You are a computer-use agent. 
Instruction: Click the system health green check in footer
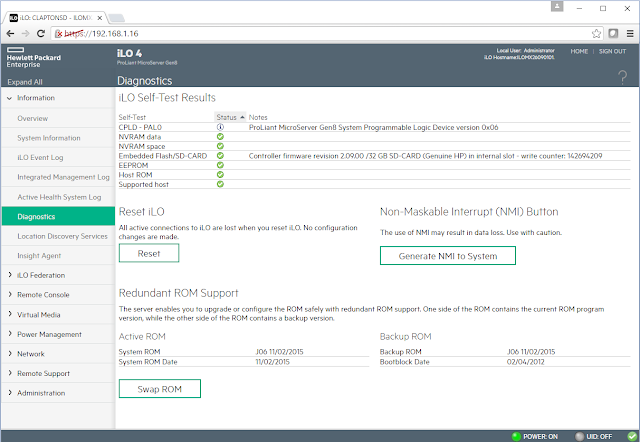click(x=632, y=436)
